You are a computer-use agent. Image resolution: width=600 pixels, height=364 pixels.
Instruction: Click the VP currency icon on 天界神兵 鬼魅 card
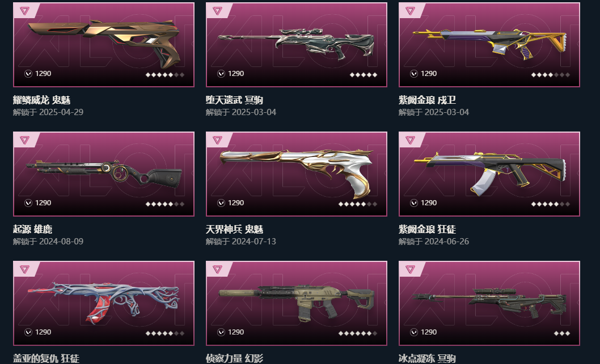221,203
